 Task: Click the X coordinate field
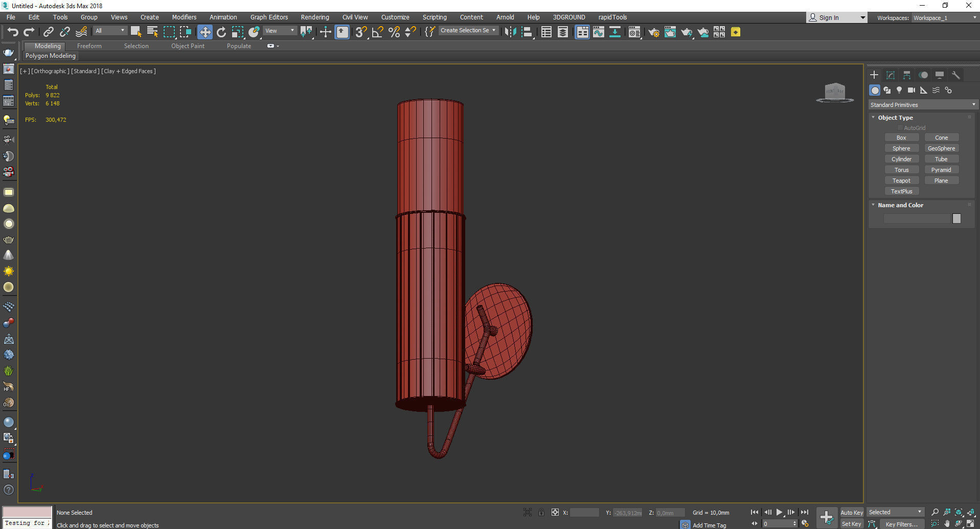click(584, 512)
